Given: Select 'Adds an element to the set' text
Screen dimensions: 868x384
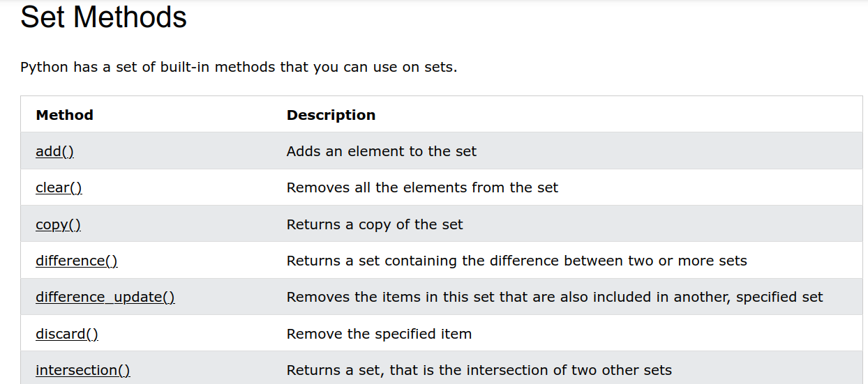Looking at the screenshot, I should (x=382, y=151).
